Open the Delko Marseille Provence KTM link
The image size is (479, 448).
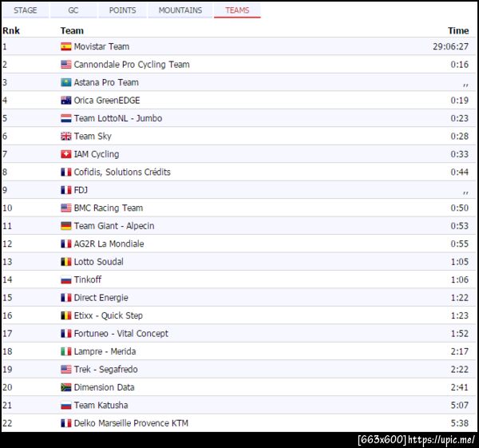tap(131, 423)
